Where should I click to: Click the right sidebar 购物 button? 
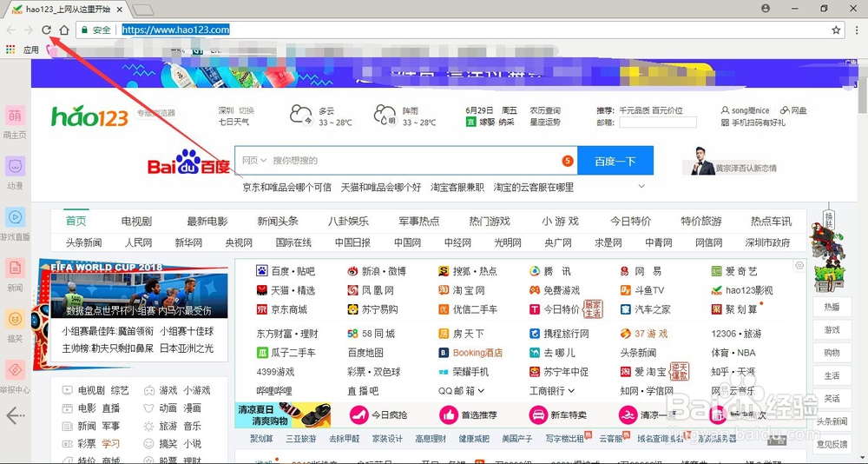[832, 353]
